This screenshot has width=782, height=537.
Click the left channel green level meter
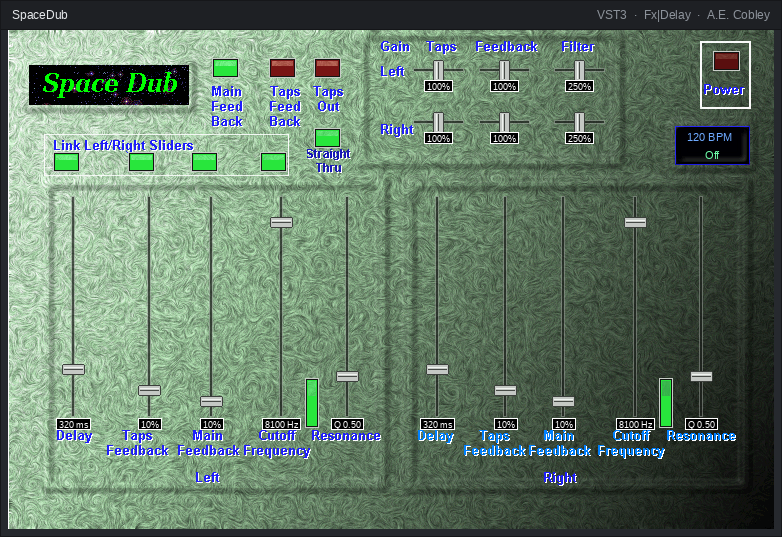coord(312,402)
